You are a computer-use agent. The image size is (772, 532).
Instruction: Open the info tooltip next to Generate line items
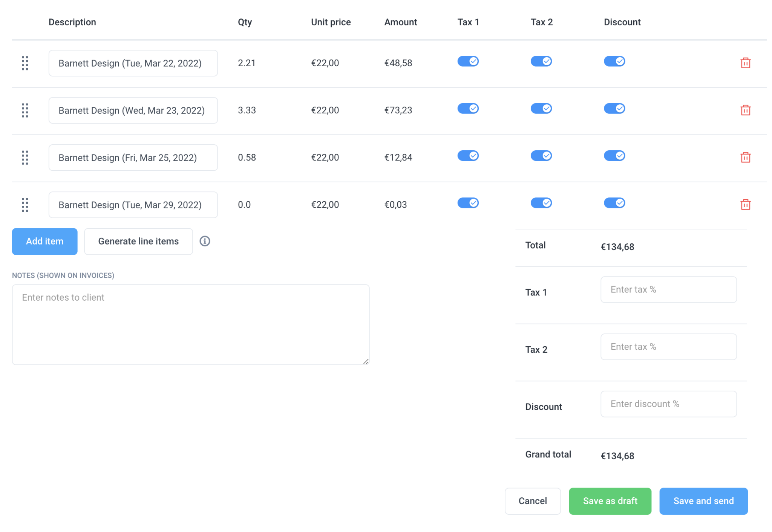click(205, 241)
